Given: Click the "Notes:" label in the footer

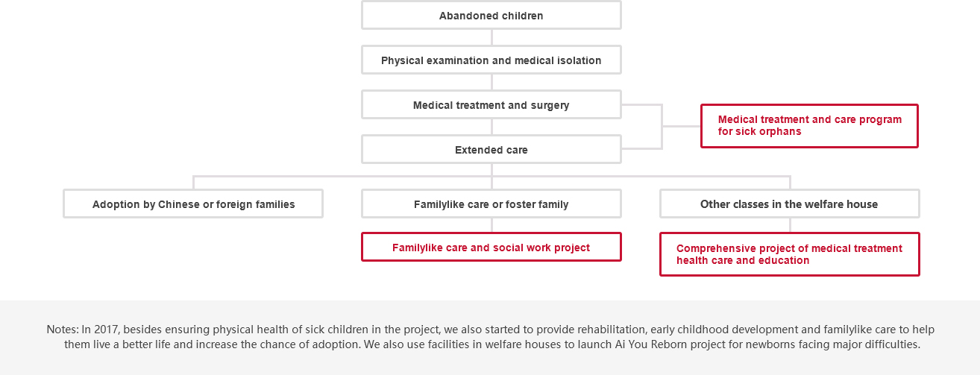Looking at the screenshot, I should [63, 330].
